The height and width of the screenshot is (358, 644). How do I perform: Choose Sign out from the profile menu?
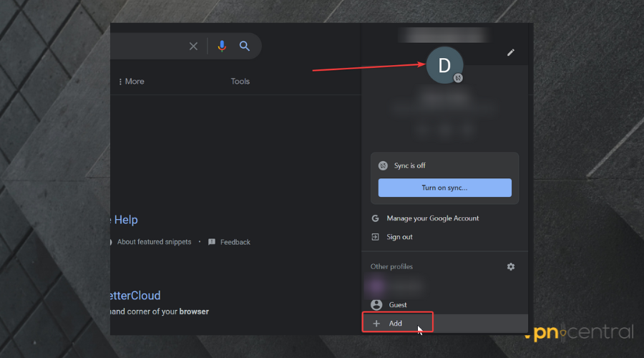pos(399,237)
